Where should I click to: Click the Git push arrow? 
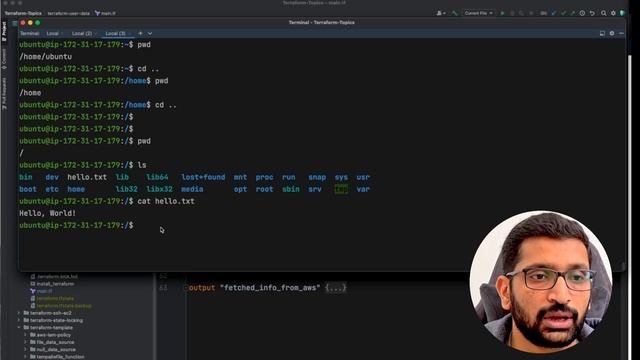[573, 13]
